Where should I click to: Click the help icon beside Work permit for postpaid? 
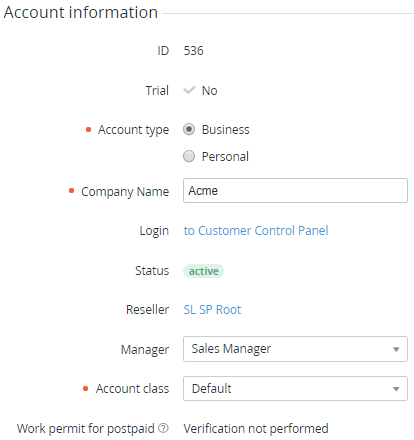click(x=163, y=428)
